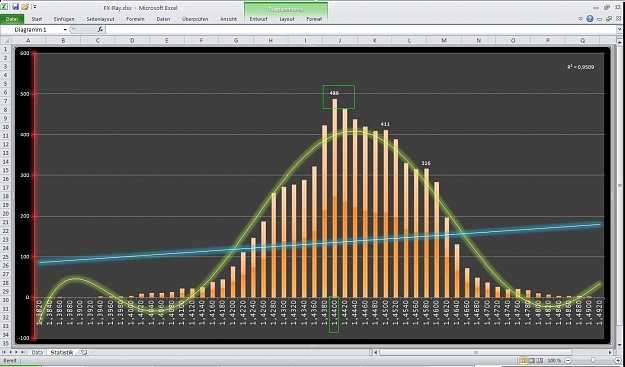Click the Select All corner button
The width and height of the screenshot is (625, 367).
tap(6, 41)
